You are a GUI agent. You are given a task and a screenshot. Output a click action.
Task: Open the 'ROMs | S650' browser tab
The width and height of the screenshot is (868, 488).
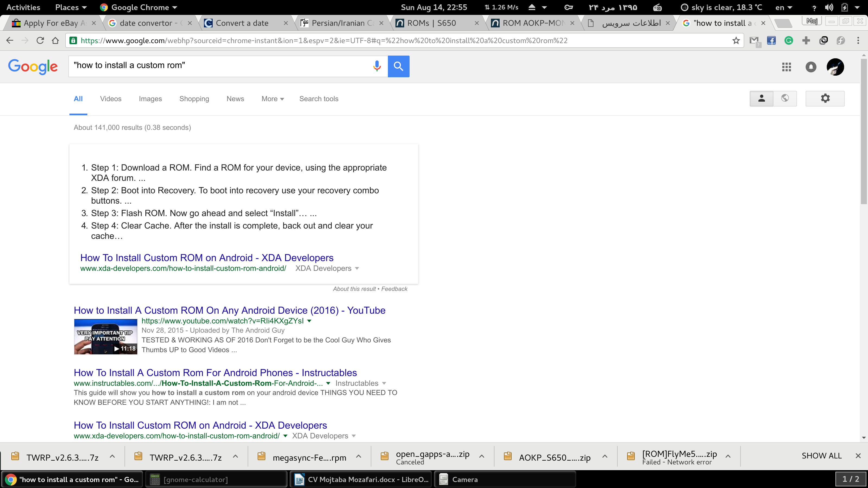click(x=437, y=23)
